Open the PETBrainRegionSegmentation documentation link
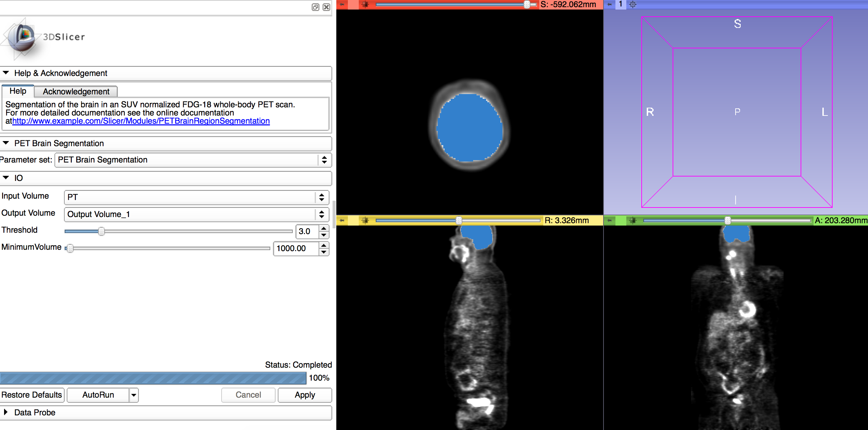868x430 pixels. click(141, 121)
